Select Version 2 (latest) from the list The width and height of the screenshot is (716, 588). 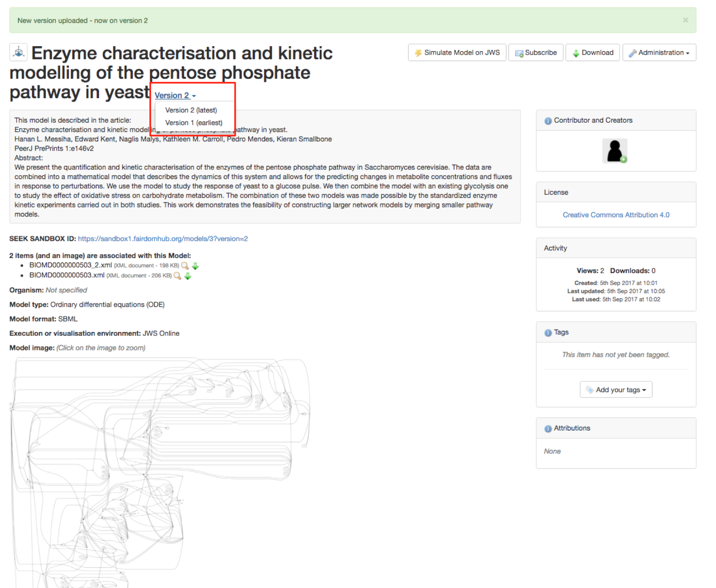pyautogui.click(x=191, y=110)
